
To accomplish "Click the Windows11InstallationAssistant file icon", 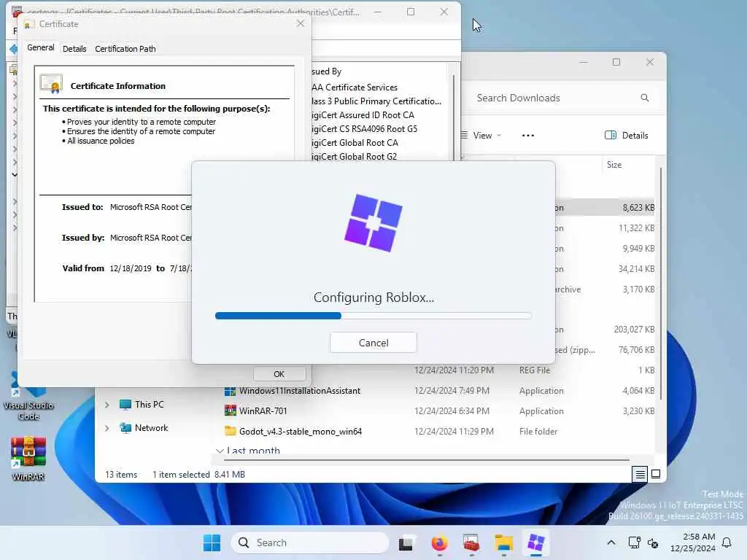I will (230, 391).
